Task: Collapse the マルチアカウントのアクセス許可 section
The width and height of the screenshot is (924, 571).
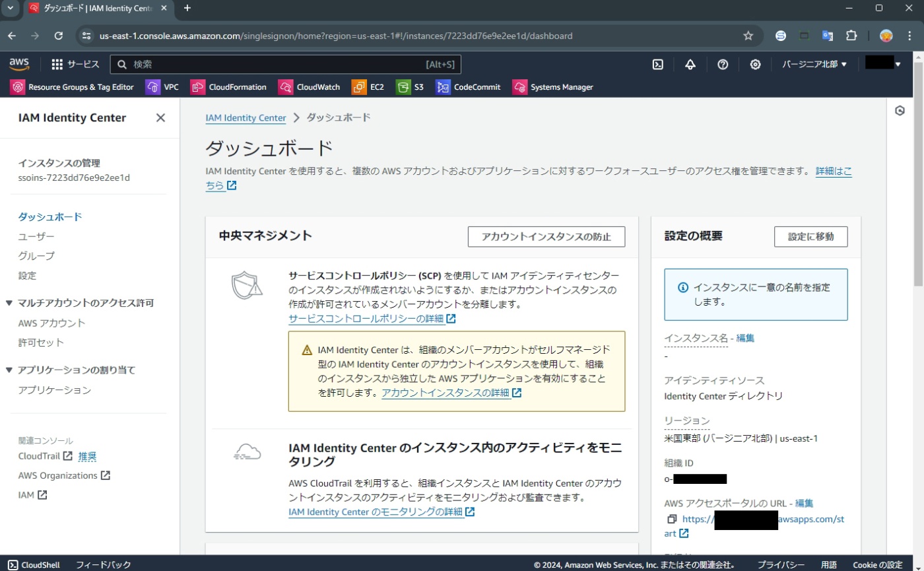Action: (9, 303)
